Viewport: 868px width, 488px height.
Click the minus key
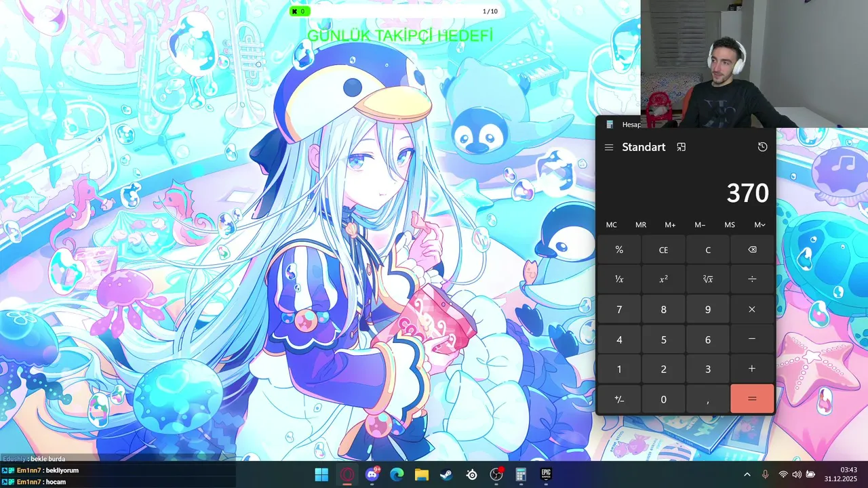click(752, 339)
